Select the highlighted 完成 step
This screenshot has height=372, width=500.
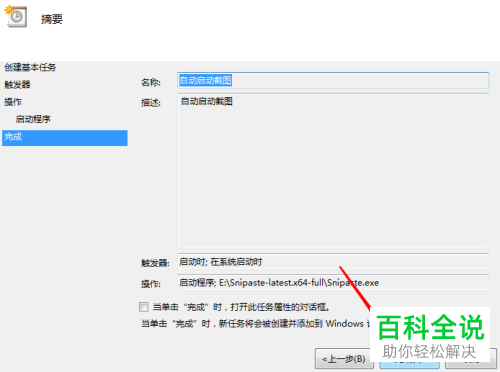65,138
